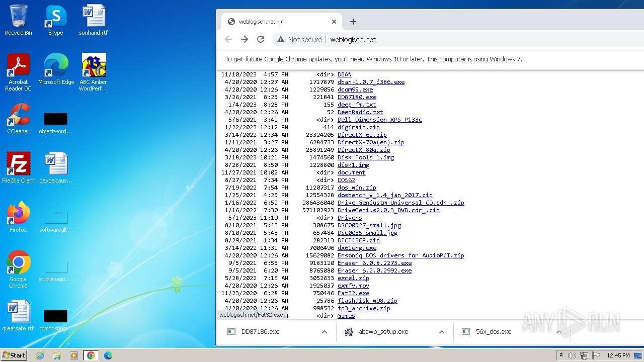
Task: Open deep_fm.txt link
Action: (x=357, y=105)
